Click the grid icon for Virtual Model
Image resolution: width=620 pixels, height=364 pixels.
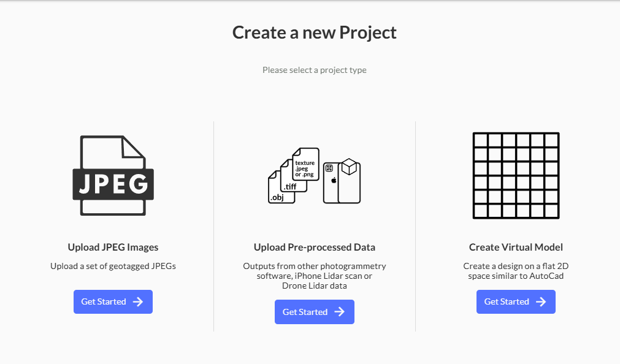[x=516, y=176]
